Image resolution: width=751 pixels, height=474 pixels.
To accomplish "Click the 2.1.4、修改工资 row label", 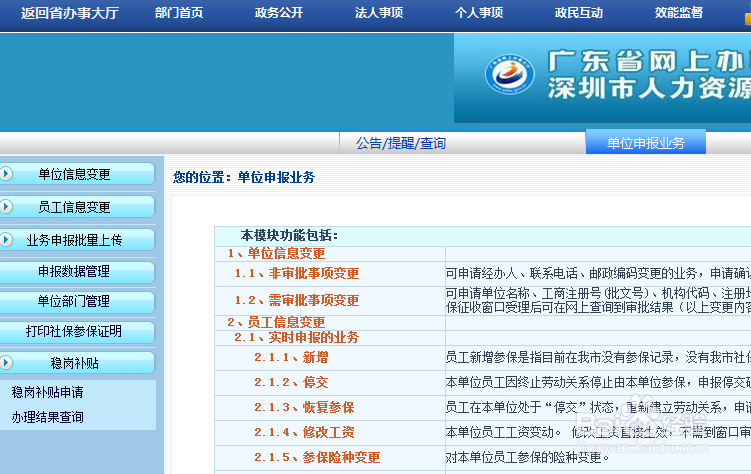I will click(x=304, y=432).
